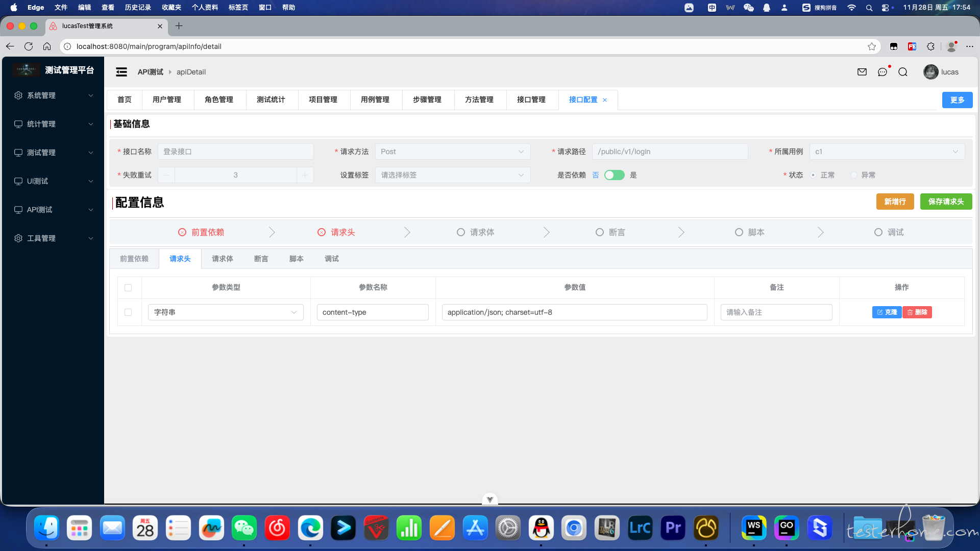Check the content-type row checkbox
Viewport: 980px width, 551px height.
(128, 312)
